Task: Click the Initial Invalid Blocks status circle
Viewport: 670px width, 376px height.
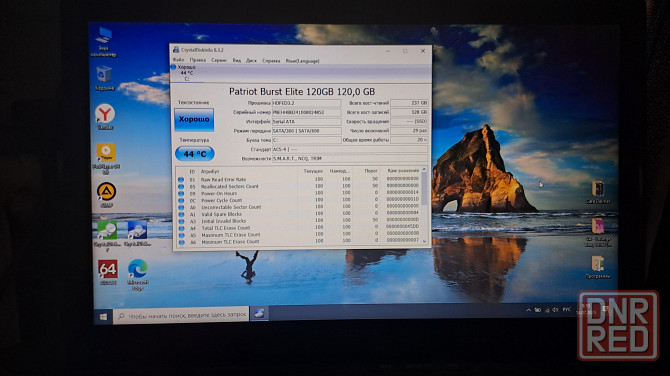Action: point(181,221)
